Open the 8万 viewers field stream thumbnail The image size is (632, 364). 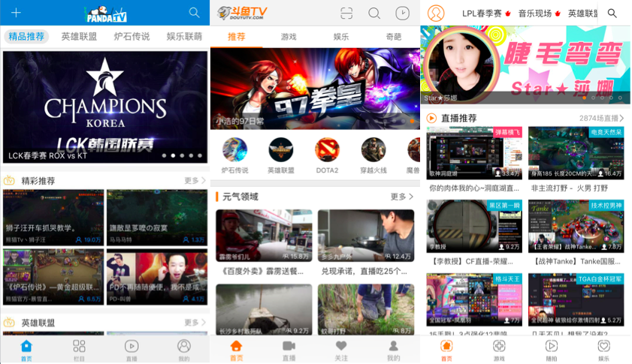coord(366,309)
